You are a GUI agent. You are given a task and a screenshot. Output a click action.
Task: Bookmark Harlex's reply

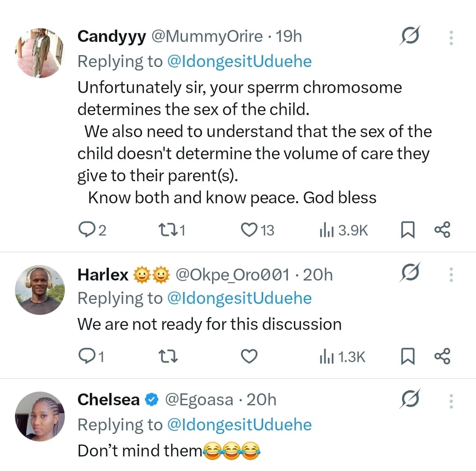pyautogui.click(x=408, y=356)
